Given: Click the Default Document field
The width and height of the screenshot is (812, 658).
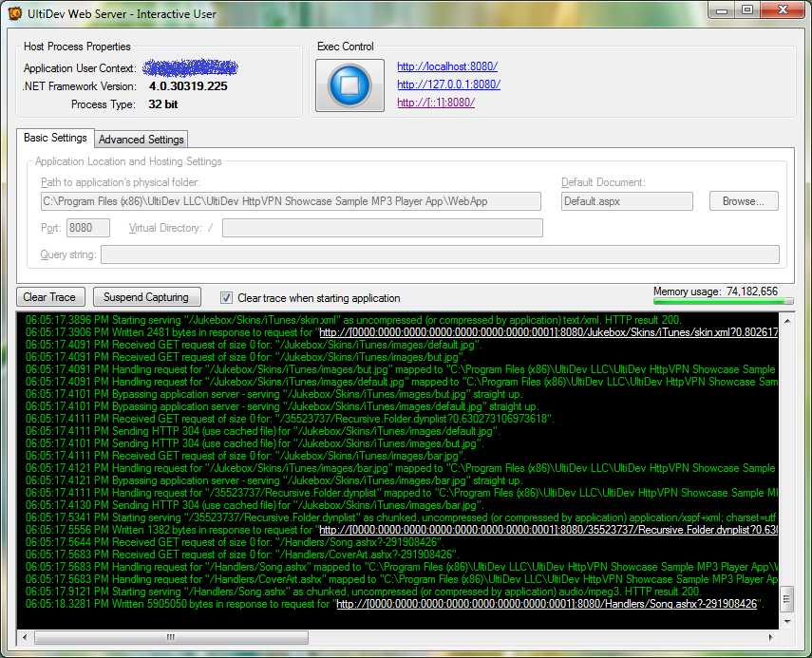Looking at the screenshot, I should click(627, 201).
